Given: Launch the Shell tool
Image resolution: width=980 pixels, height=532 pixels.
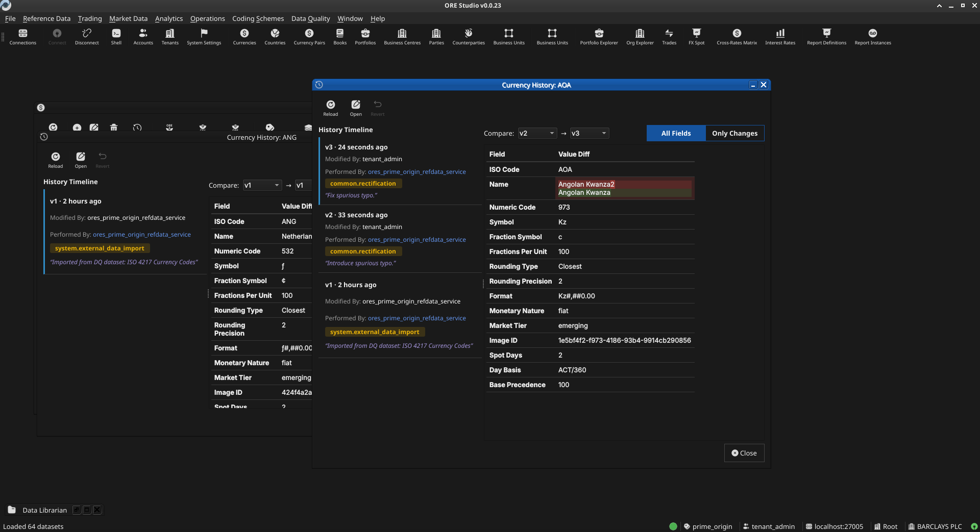Looking at the screenshot, I should pos(116,37).
